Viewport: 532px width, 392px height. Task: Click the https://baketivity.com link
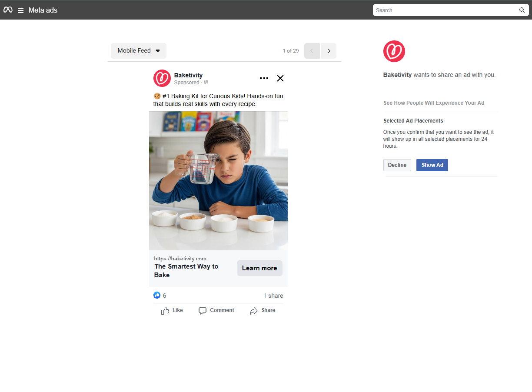[x=180, y=259]
